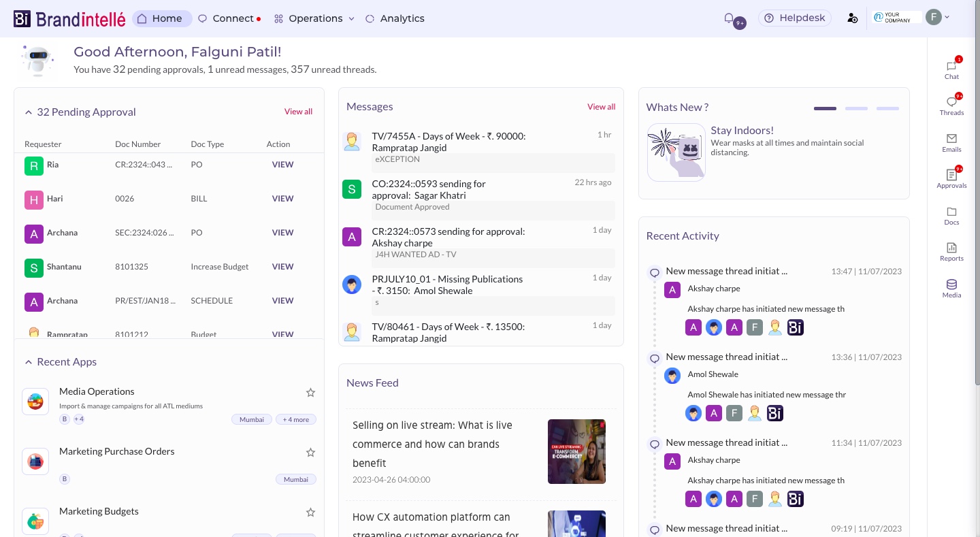Screen dimensions: 980x537
Task: Click the Selling on live stream headline
Action: (x=432, y=444)
